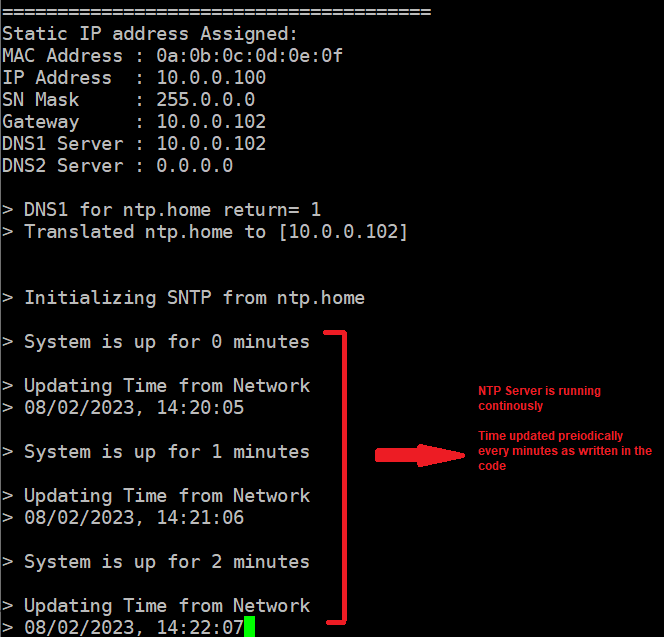
Task: Click the 'Static IP address Assigned:' line
Action: [150, 34]
